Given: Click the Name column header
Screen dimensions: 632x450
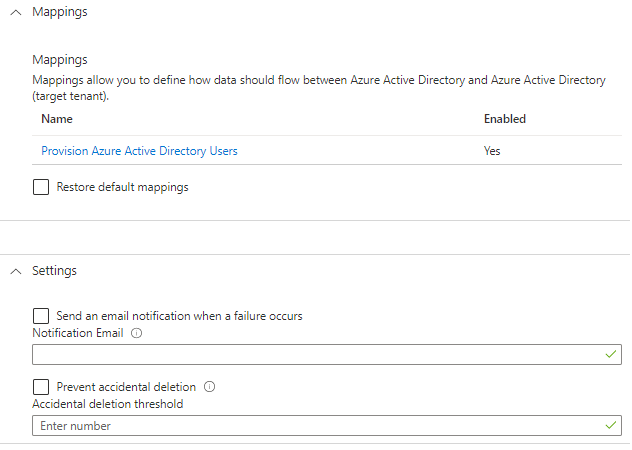Looking at the screenshot, I should tap(58, 119).
